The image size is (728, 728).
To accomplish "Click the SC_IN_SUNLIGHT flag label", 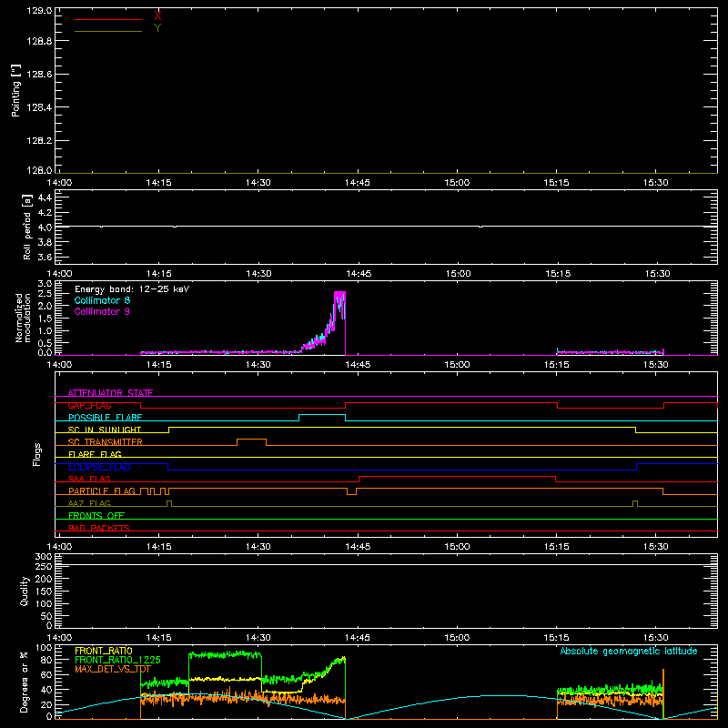I will (x=105, y=430).
